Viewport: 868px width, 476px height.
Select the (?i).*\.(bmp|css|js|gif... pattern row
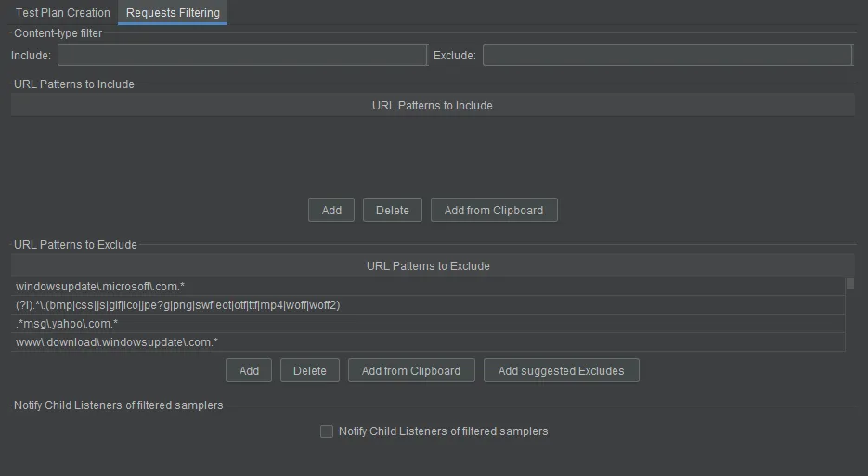(x=428, y=305)
